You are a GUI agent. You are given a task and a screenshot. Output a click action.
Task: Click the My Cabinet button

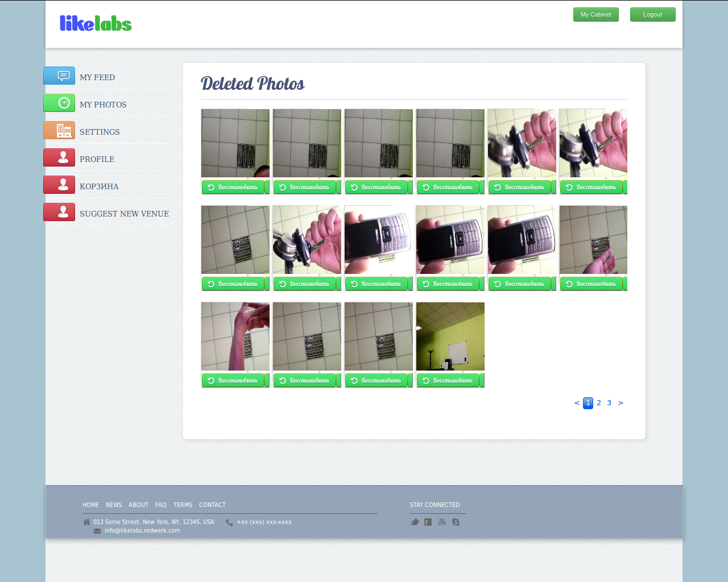595,15
